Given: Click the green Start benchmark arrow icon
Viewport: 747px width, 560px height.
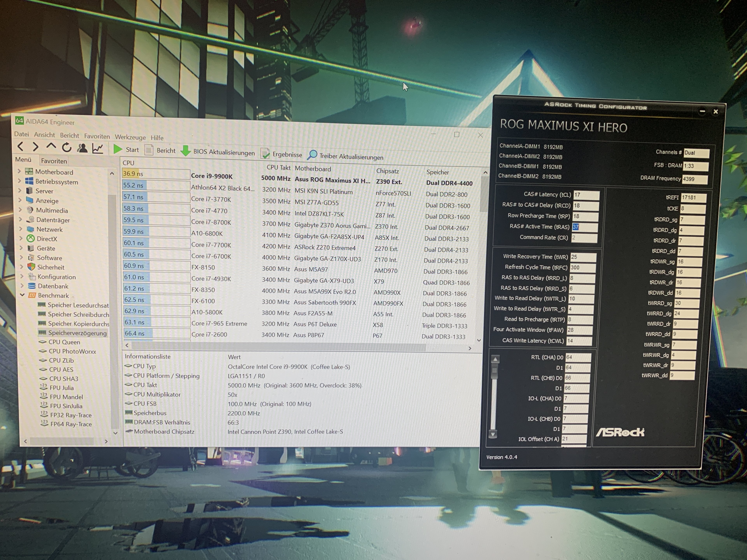Looking at the screenshot, I should [117, 149].
